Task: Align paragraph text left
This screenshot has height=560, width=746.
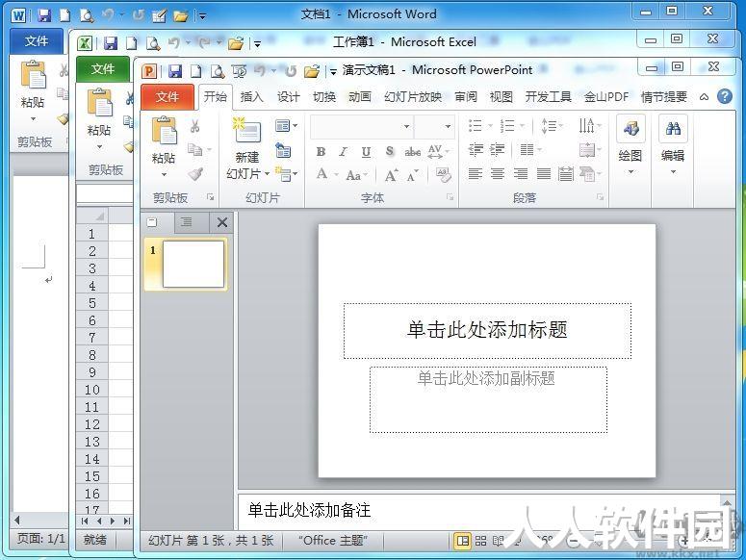Action: point(476,174)
